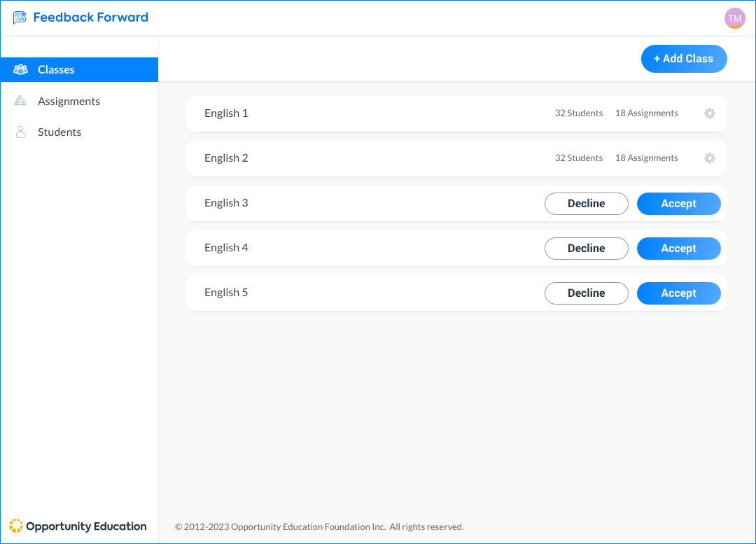The width and height of the screenshot is (756, 544).
Task: Accept the English 3 class invitation
Action: (x=678, y=204)
